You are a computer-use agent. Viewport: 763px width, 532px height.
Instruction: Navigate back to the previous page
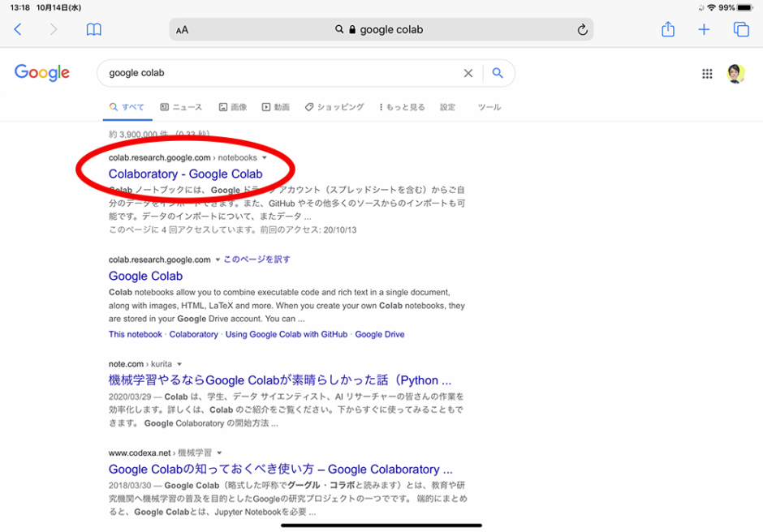pyautogui.click(x=18, y=29)
